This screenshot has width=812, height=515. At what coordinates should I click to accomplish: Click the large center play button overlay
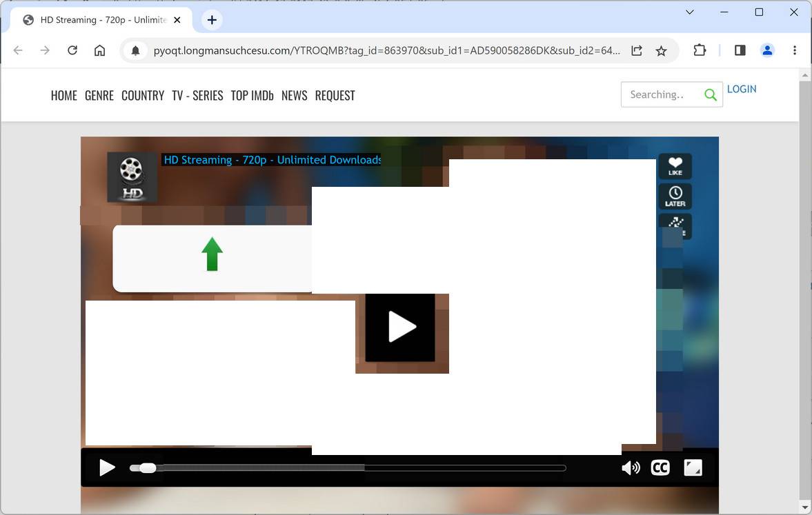tap(401, 326)
